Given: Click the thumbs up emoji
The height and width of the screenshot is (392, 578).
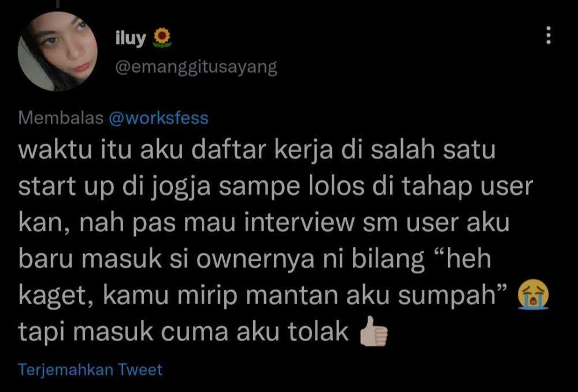Looking at the screenshot, I should (x=374, y=331).
